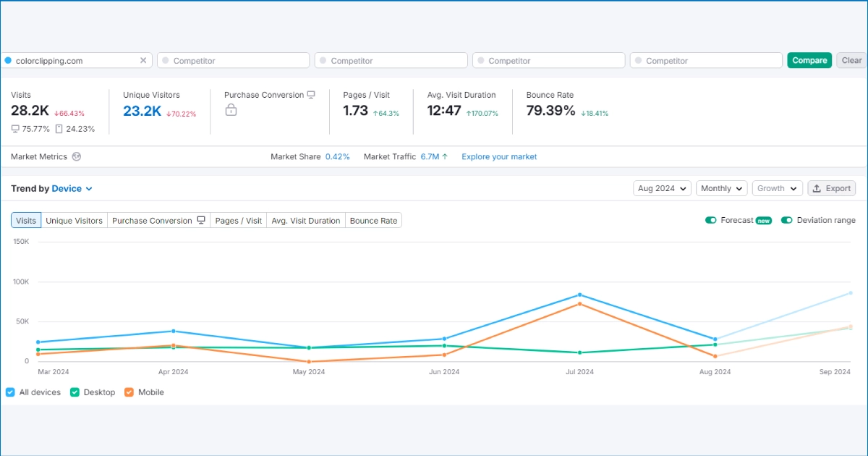Viewport: 868px width, 456px height.
Task: Select the Bounce Rate chart tab
Action: click(373, 221)
